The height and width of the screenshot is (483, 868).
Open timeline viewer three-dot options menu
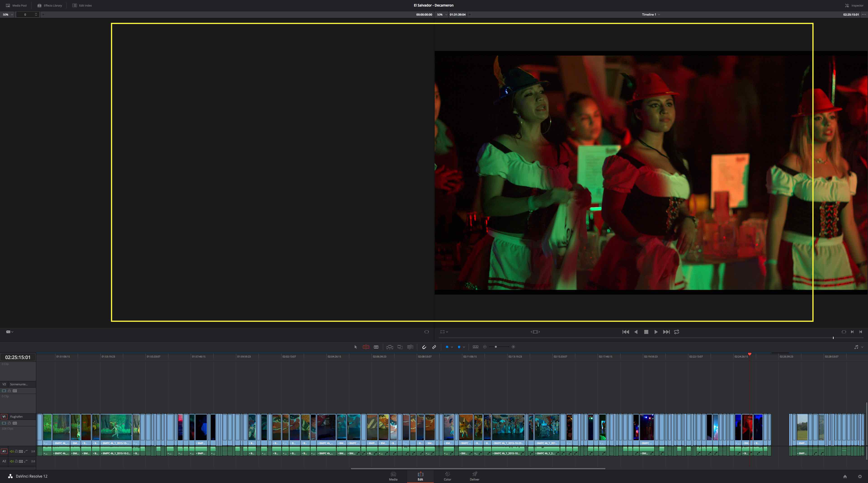[x=864, y=14]
